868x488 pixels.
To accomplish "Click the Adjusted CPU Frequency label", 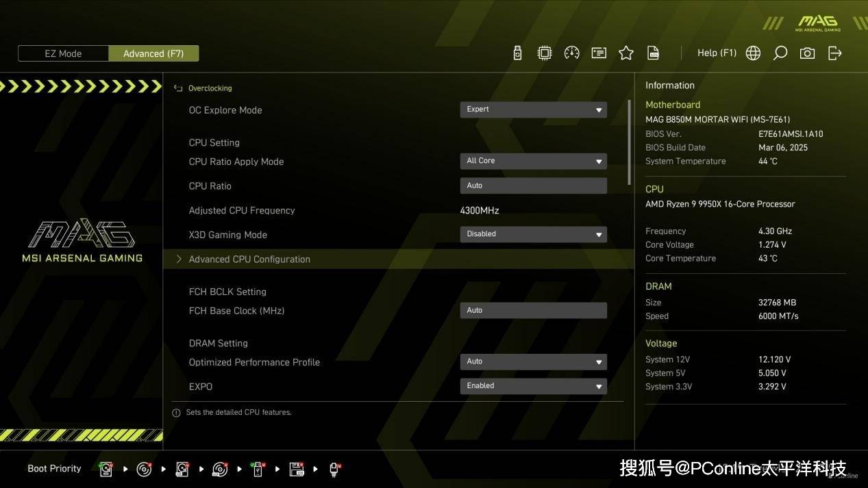I will [x=242, y=211].
